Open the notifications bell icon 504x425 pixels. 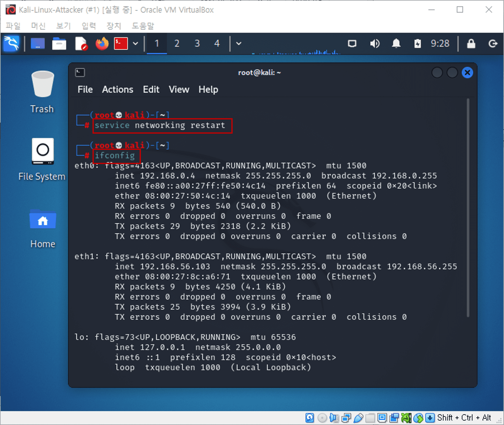click(396, 44)
